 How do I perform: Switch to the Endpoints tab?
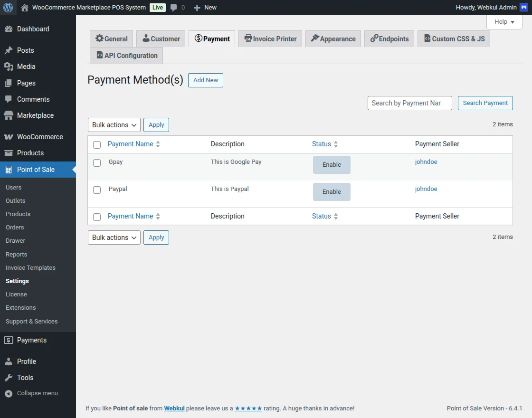[389, 38]
